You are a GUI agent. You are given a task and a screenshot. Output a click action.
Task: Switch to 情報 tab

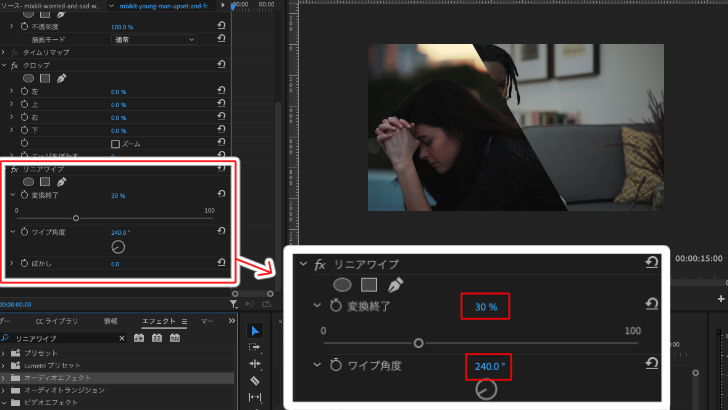pos(110,321)
